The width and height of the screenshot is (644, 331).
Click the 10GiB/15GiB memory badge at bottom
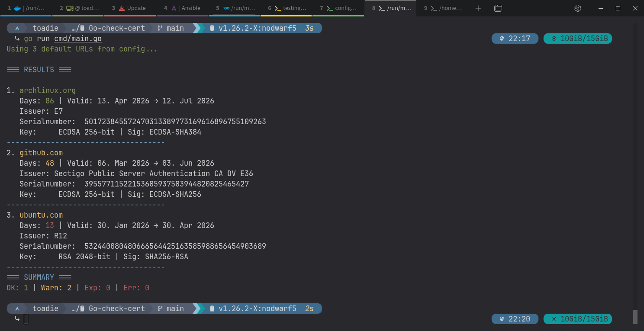point(578,319)
